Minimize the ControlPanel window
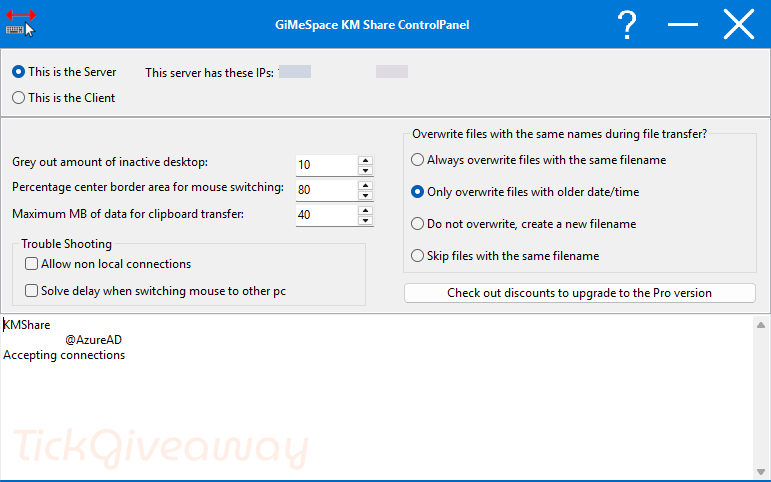 coord(682,24)
